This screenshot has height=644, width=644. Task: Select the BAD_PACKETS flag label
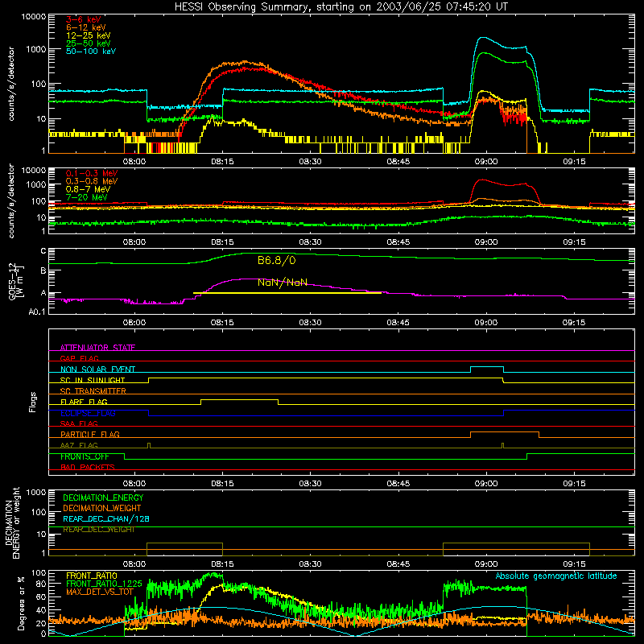tap(88, 467)
